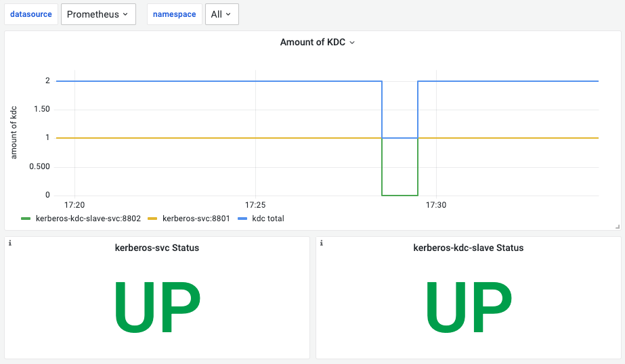The width and height of the screenshot is (625, 364).
Task: Open the Prometheus datasource dropdown
Action: pyautogui.click(x=98, y=14)
